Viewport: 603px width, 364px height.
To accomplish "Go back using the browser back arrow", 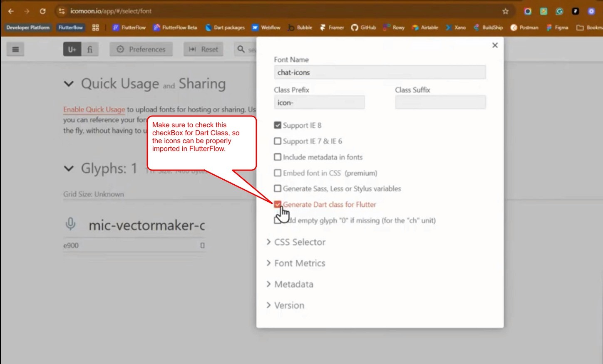I will 11,11.
